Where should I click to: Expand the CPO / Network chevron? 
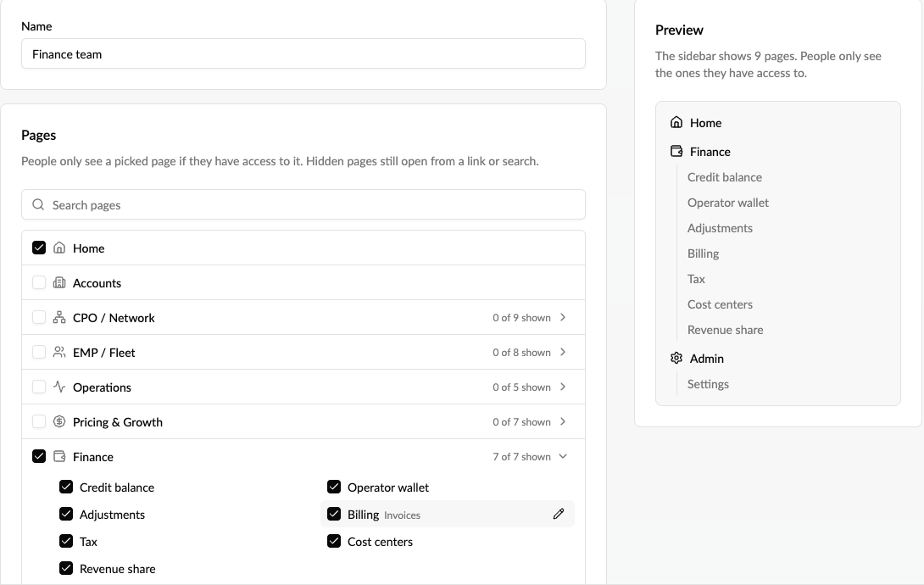(563, 317)
